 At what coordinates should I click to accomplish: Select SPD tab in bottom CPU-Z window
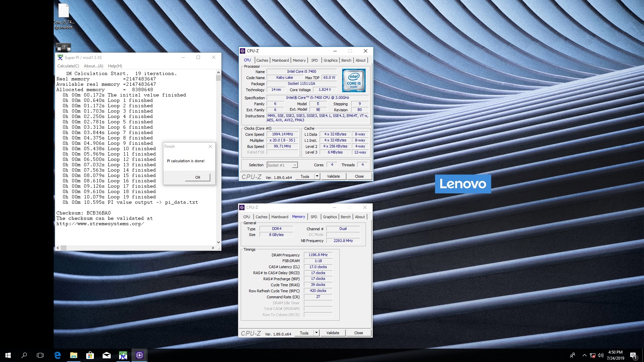314,217
